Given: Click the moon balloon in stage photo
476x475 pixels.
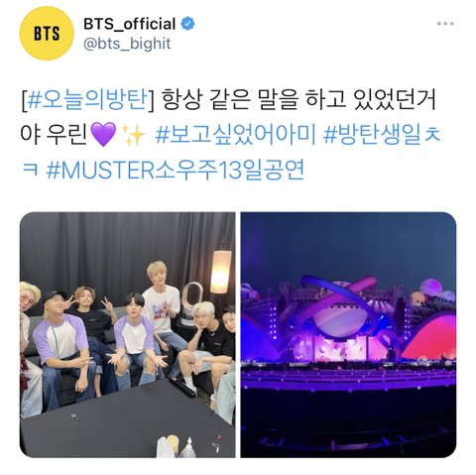Looking at the screenshot, I should click(x=431, y=288).
